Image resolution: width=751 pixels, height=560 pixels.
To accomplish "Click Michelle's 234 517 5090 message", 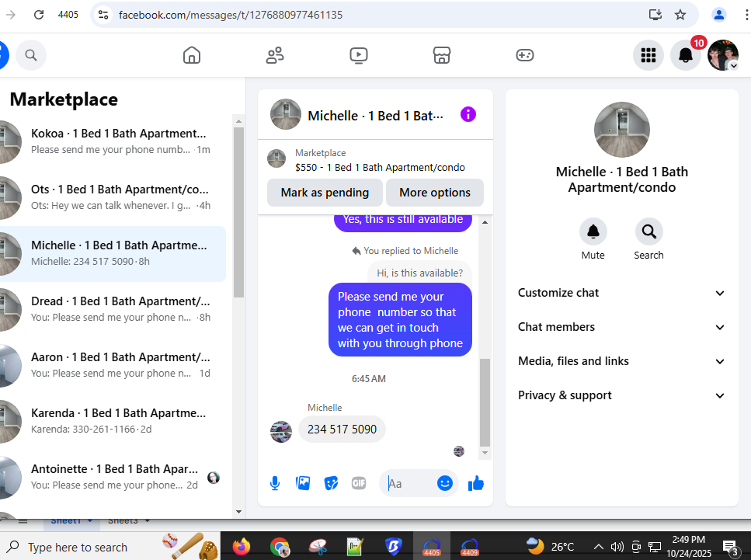I will coord(342,430).
